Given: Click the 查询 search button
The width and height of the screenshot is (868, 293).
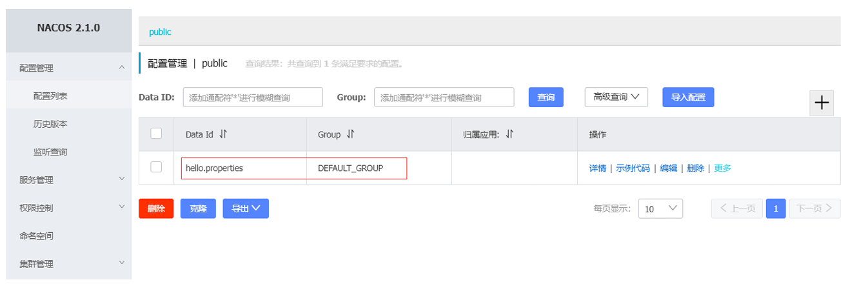Looking at the screenshot, I should pyautogui.click(x=546, y=97).
